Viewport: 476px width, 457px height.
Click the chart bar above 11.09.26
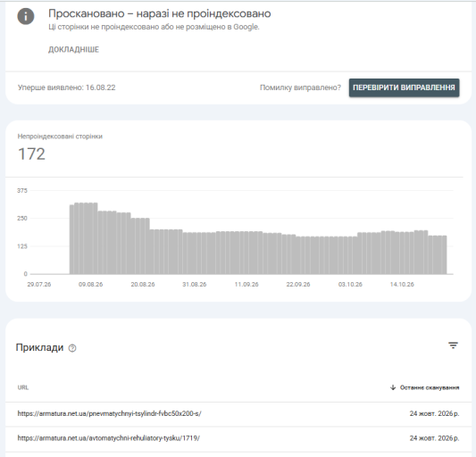[x=246, y=253]
